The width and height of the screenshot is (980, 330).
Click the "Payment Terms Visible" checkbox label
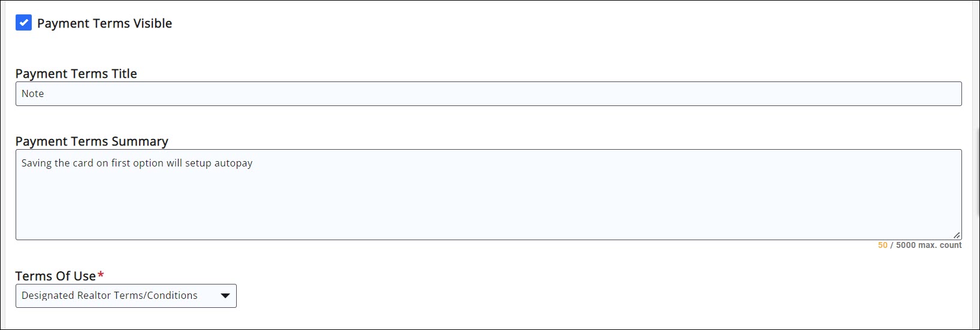104,23
